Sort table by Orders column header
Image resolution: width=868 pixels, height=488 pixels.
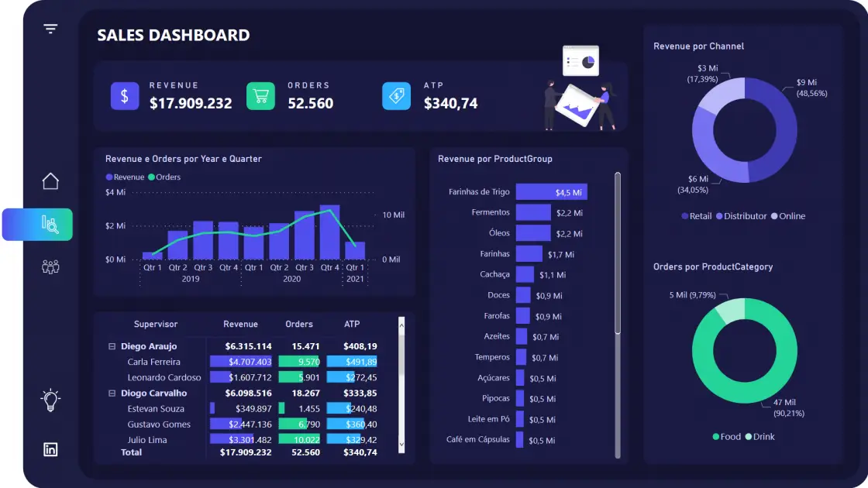tap(298, 325)
